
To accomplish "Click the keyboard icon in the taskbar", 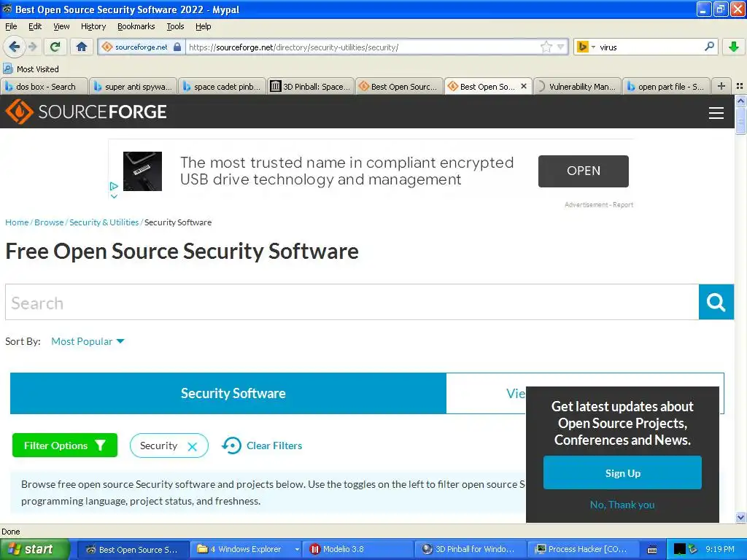I will (652, 550).
